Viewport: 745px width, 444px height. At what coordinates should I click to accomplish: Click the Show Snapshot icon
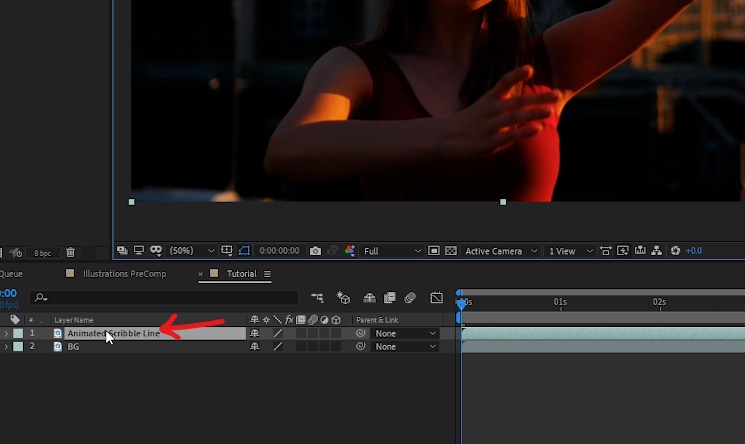(x=333, y=251)
